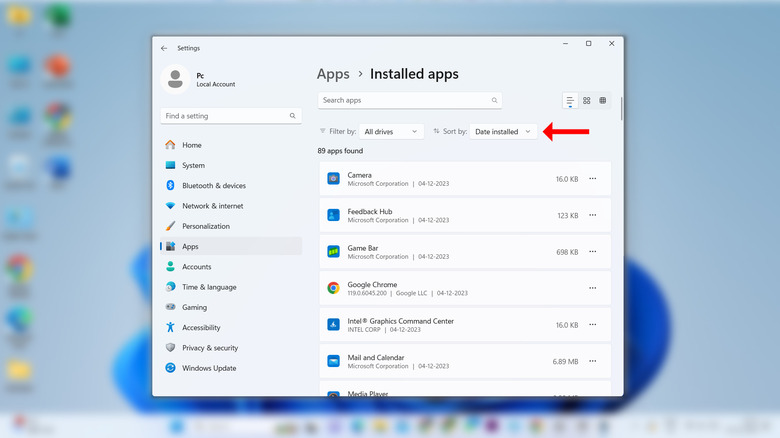
Task: Select Personalization in the sidebar
Action: tap(205, 226)
